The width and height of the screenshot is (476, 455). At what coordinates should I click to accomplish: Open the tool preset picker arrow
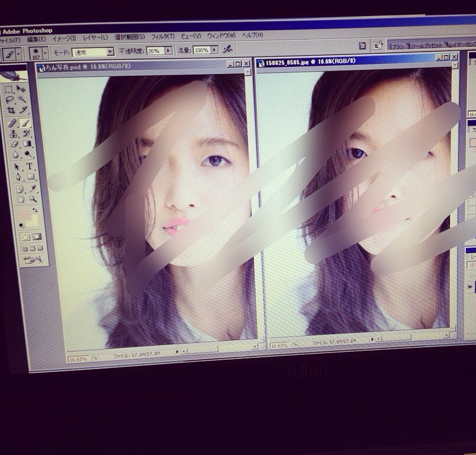(18, 55)
